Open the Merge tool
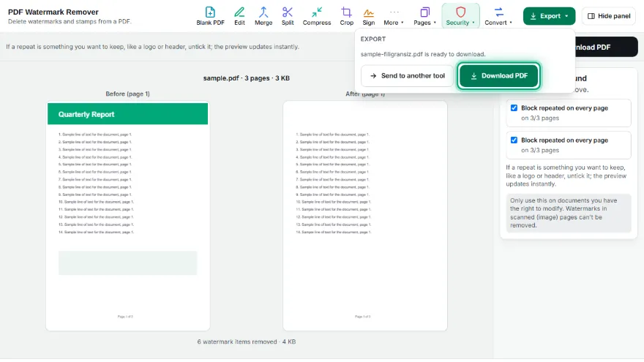 [263, 16]
